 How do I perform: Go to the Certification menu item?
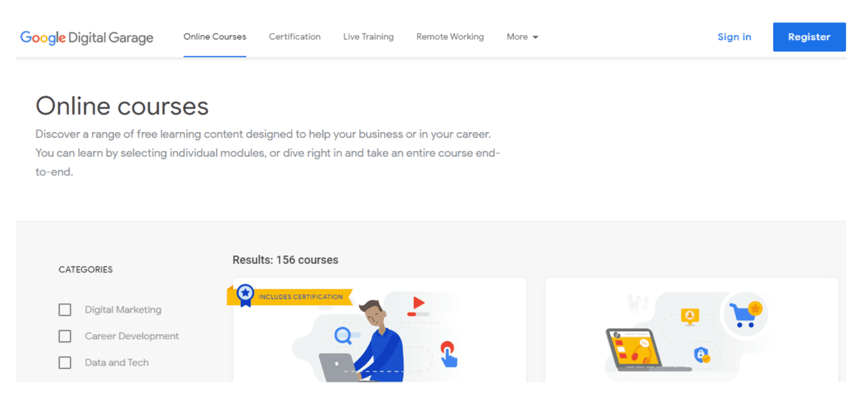(295, 37)
